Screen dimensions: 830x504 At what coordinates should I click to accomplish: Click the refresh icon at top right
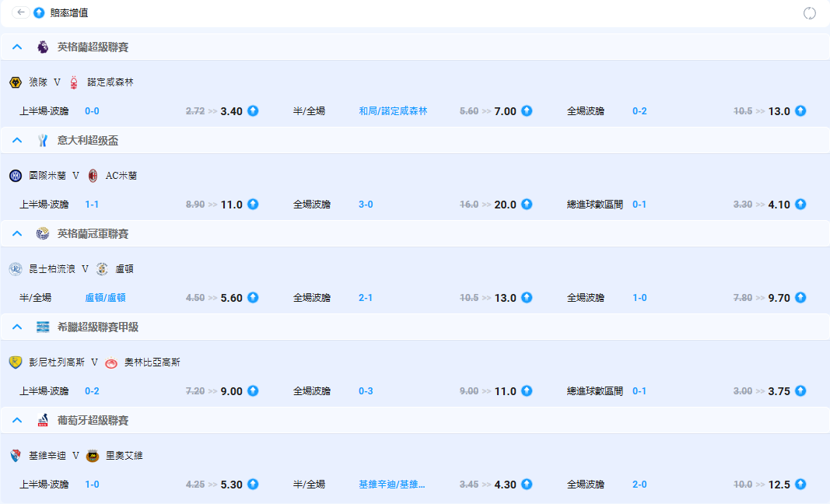click(810, 13)
